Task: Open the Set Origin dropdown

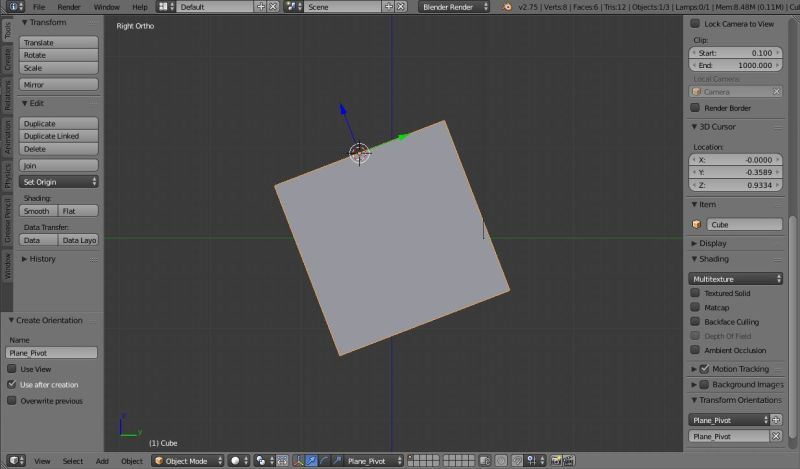Action: pyautogui.click(x=59, y=182)
